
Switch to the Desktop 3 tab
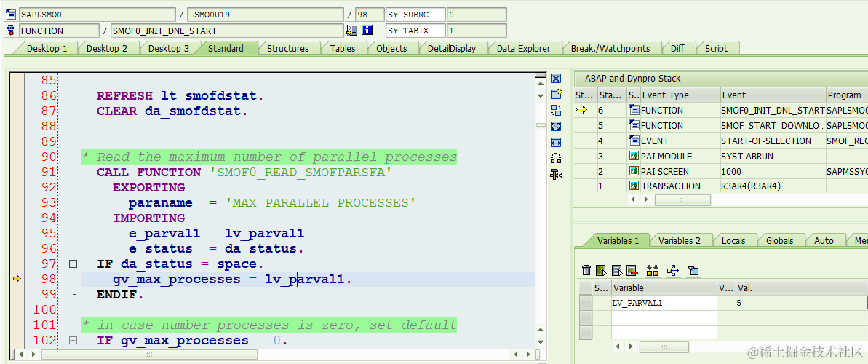[x=169, y=48]
